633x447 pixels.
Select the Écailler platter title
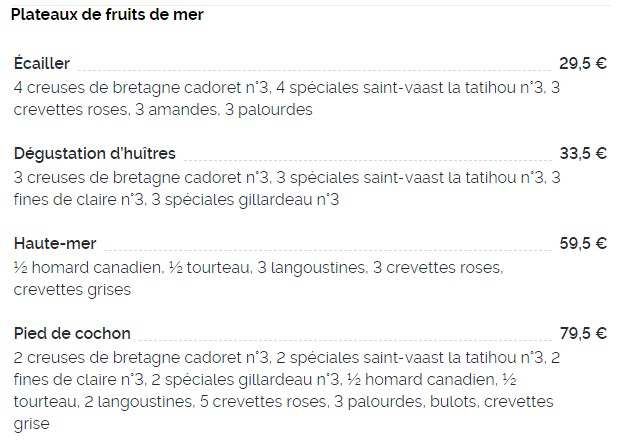pos(42,63)
